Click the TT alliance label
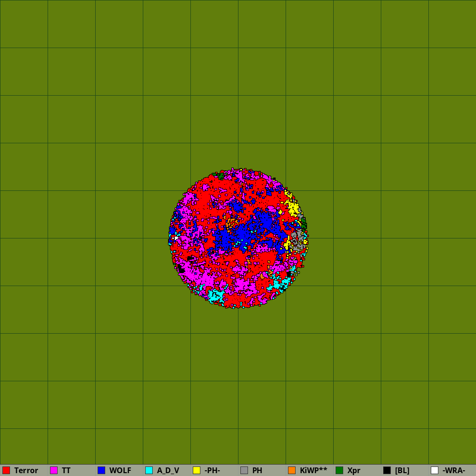The image size is (476, 476). pyautogui.click(x=66, y=471)
